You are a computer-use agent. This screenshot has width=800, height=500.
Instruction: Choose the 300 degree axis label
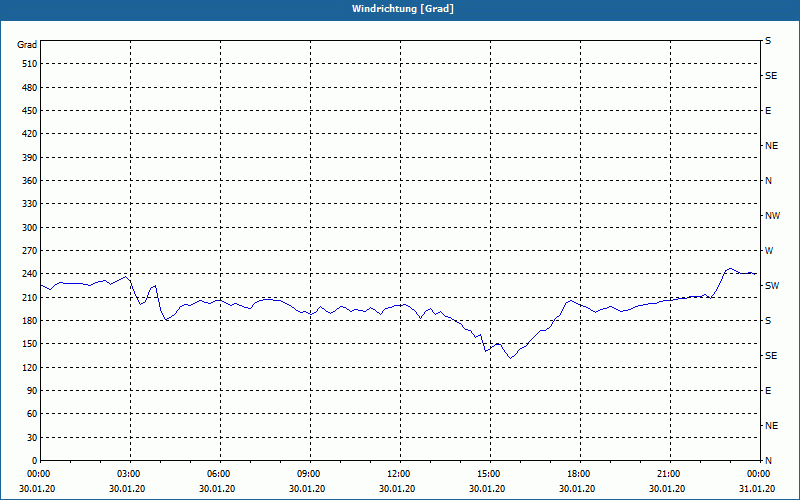click(30, 228)
